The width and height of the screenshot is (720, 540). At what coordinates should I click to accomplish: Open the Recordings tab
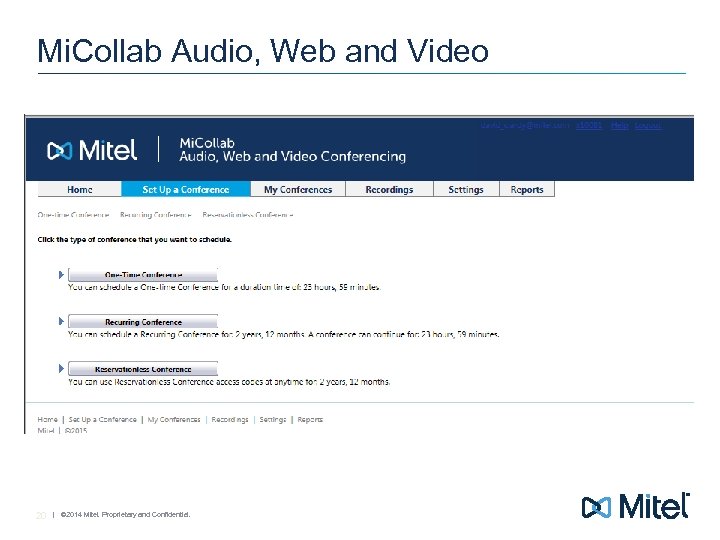pos(389,189)
